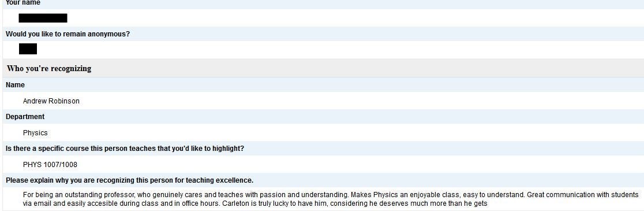Click the 'Department' field label
The width and height of the screenshot is (644, 211).
[x=25, y=117]
